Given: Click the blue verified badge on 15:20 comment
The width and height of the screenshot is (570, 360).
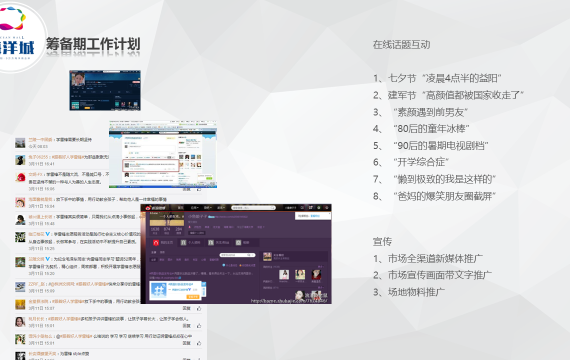Looking at the screenshot, I should pyautogui.click(x=48, y=259).
